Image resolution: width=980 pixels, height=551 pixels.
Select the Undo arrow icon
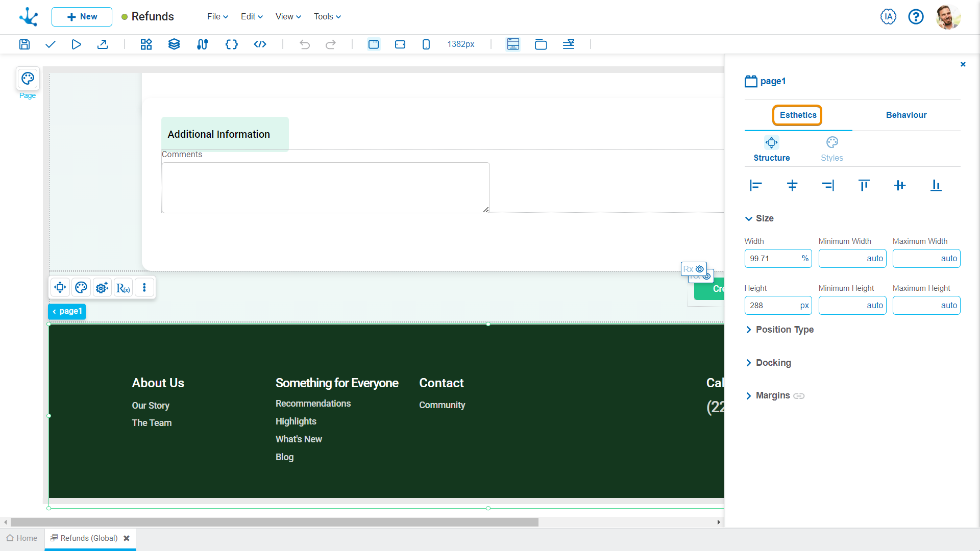pos(306,44)
